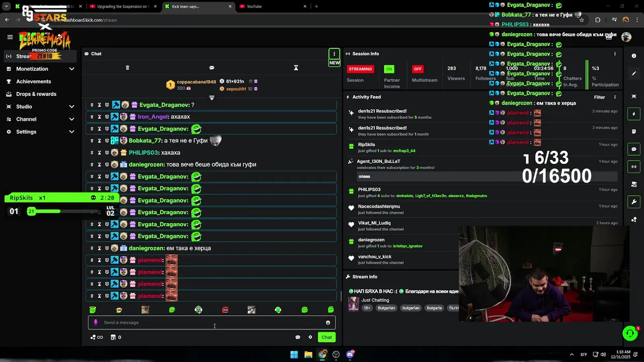
Task: Select the angry red face emote
Action: tap(225, 310)
